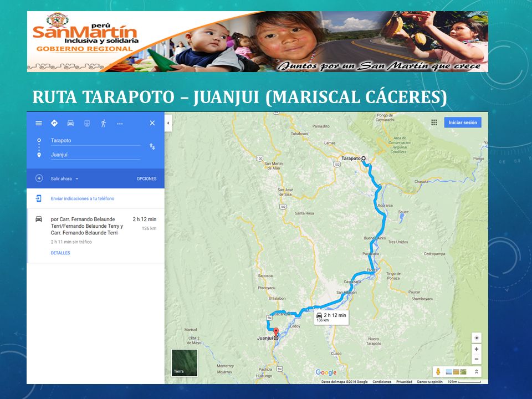The height and width of the screenshot is (399, 532).
Task: Switch to Tierra satellite view thumbnail
Action: [184, 363]
